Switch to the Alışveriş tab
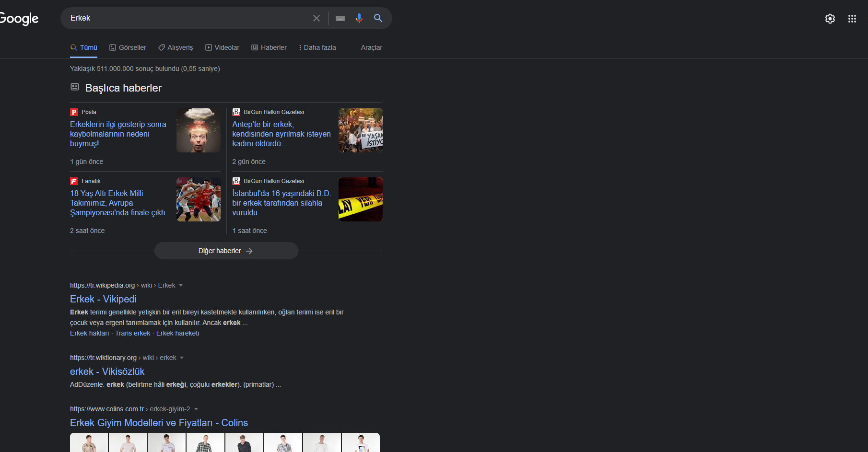868x452 pixels. pyautogui.click(x=176, y=47)
